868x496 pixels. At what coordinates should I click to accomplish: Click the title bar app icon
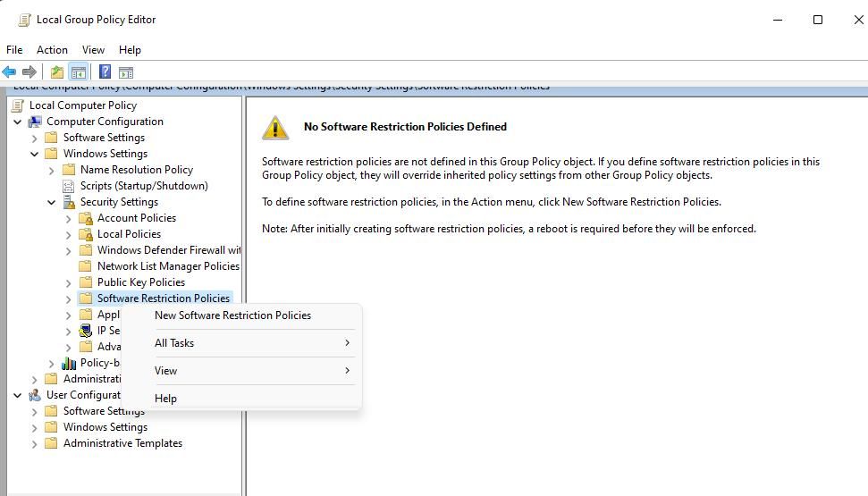24,20
